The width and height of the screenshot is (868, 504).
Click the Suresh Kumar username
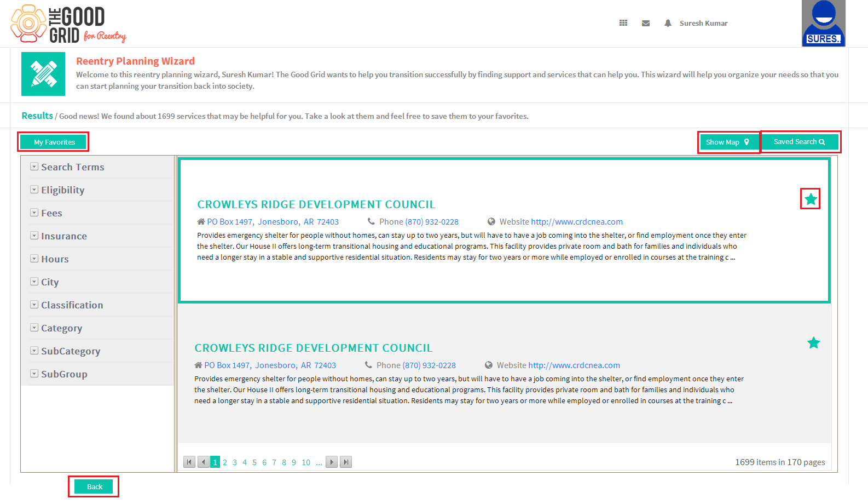[x=704, y=23]
